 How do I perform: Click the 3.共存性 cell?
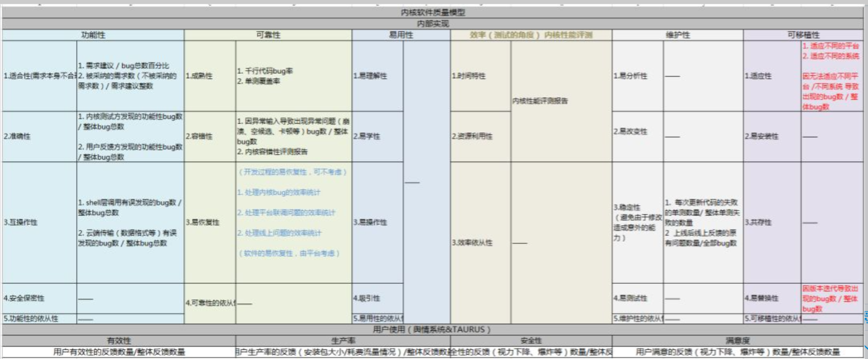pyautogui.click(x=772, y=222)
